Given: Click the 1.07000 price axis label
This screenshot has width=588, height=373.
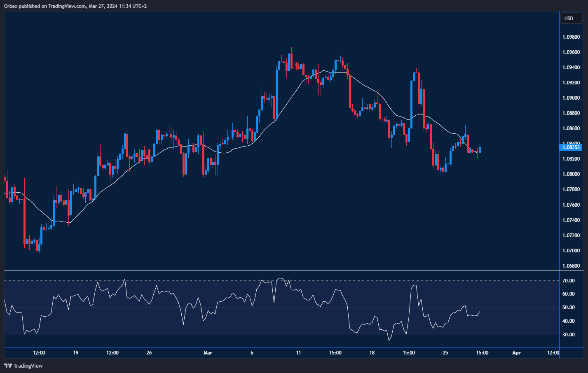Looking at the screenshot, I should point(571,251).
